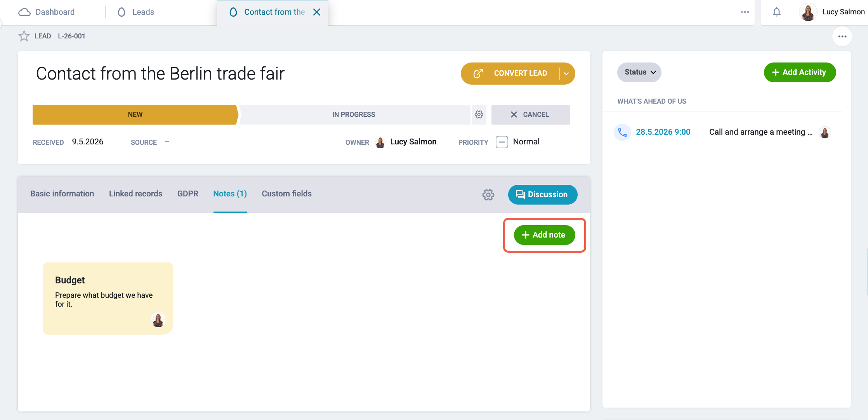Open the Notes (1) tab
Viewport: 868px width, 420px height.
[x=230, y=194]
